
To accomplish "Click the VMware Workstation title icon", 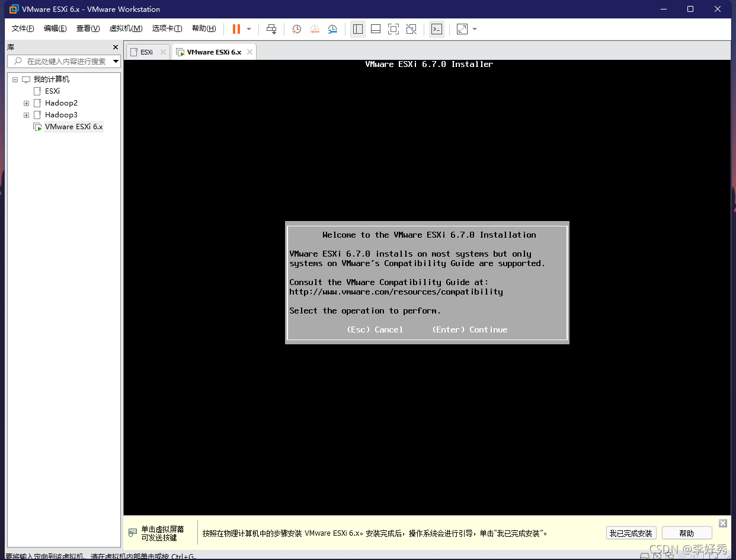I will [14, 9].
